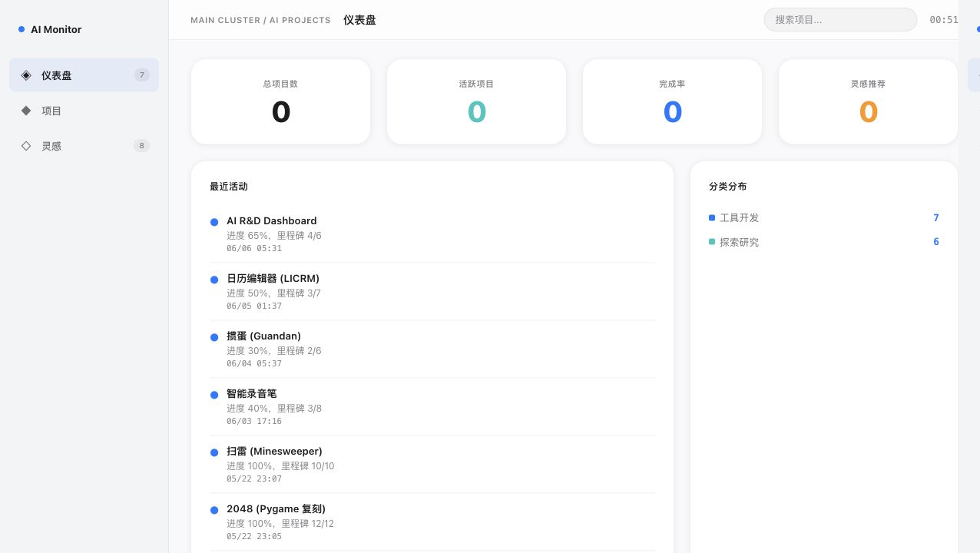
Task: Click text 进度 30%，里程碑 2/6
Action: (x=274, y=351)
